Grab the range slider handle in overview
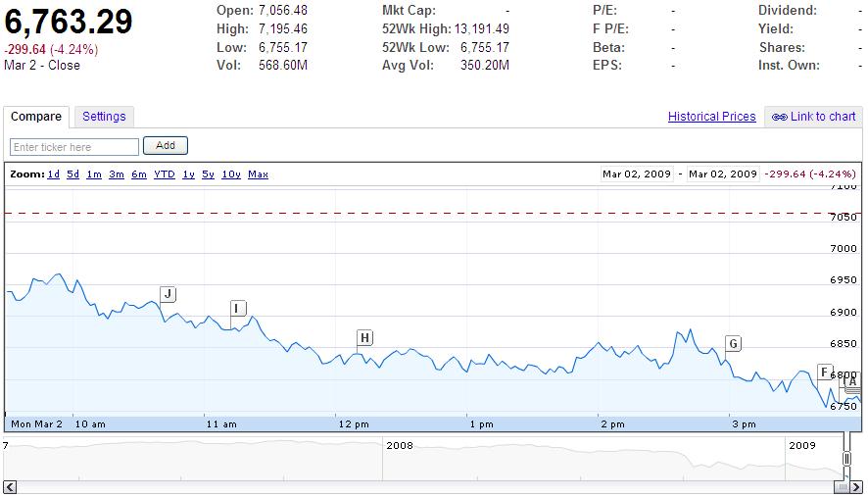The width and height of the screenshot is (868, 497). click(x=847, y=459)
